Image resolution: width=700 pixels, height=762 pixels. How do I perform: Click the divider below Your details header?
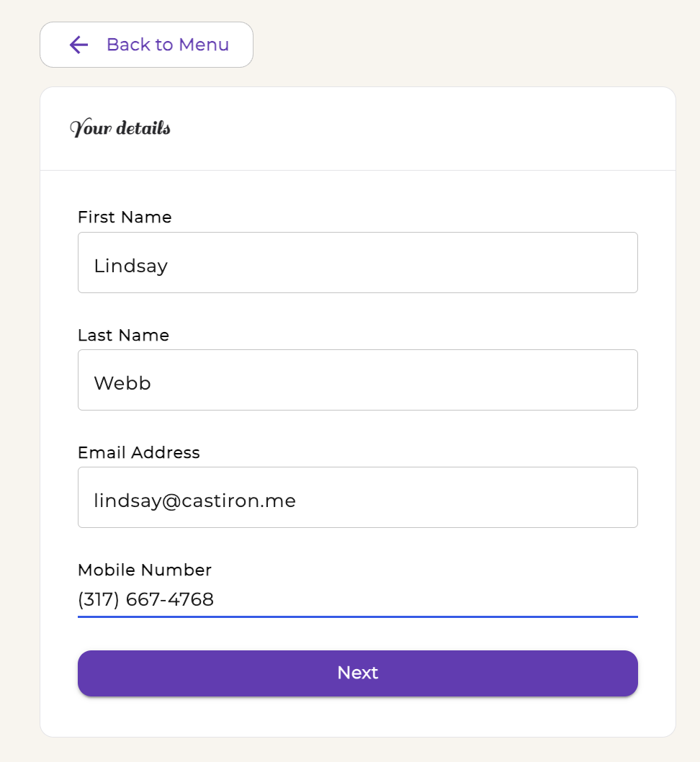coord(357,170)
